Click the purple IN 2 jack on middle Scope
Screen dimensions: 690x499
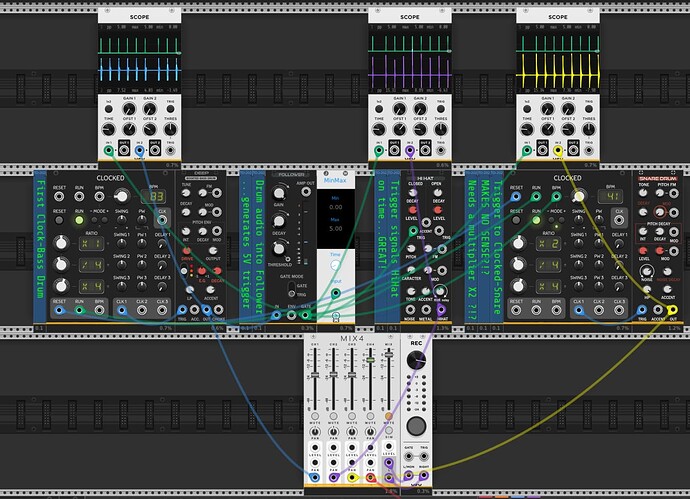point(410,150)
